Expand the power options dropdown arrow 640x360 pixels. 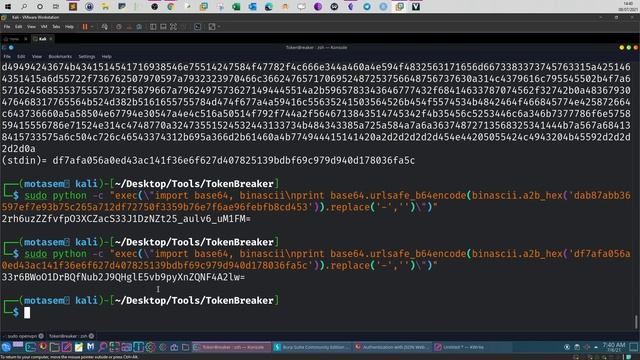coord(92,27)
